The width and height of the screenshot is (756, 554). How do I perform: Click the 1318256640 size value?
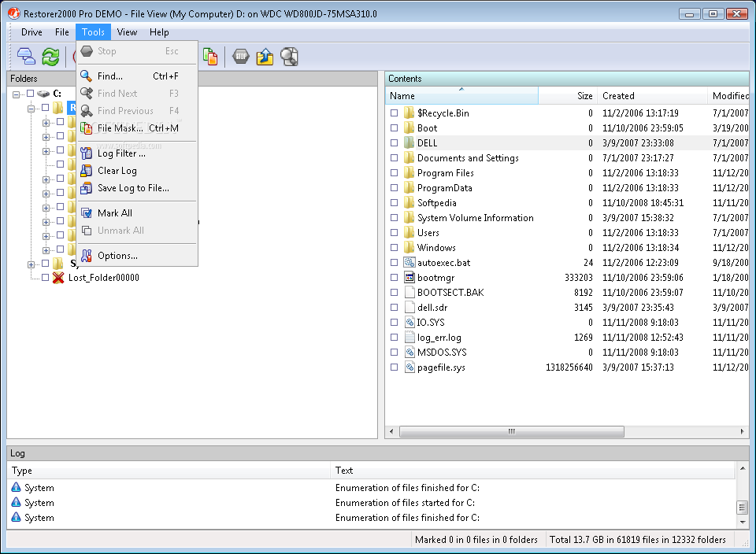pyautogui.click(x=569, y=367)
